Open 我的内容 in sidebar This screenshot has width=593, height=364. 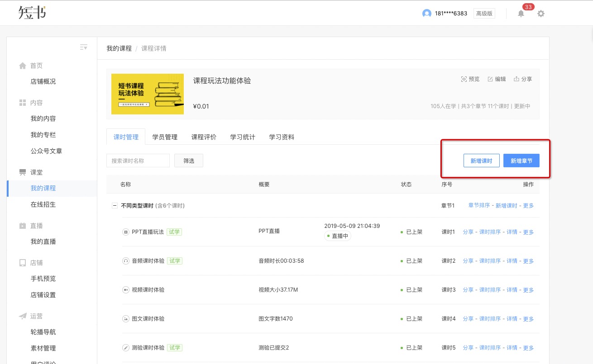coord(43,118)
